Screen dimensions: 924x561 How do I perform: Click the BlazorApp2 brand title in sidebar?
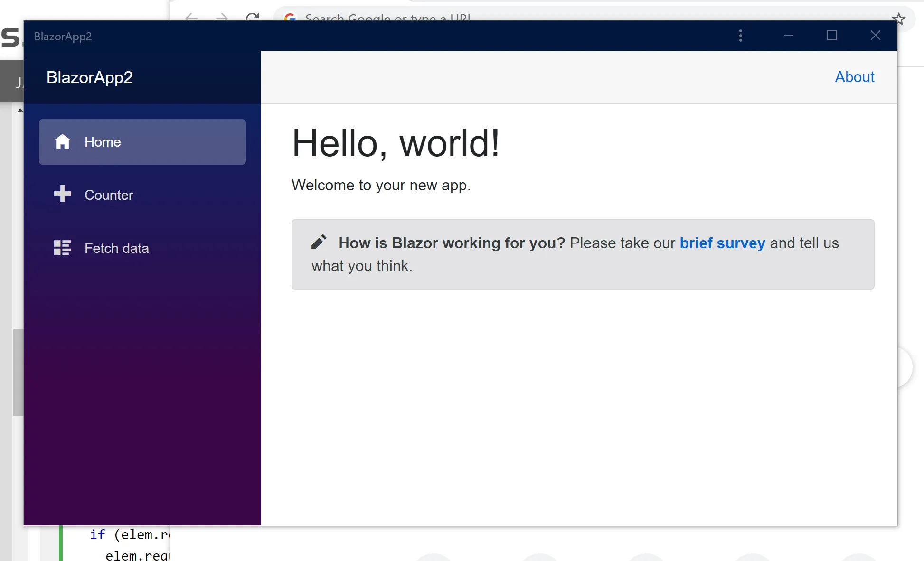tap(90, 77)
